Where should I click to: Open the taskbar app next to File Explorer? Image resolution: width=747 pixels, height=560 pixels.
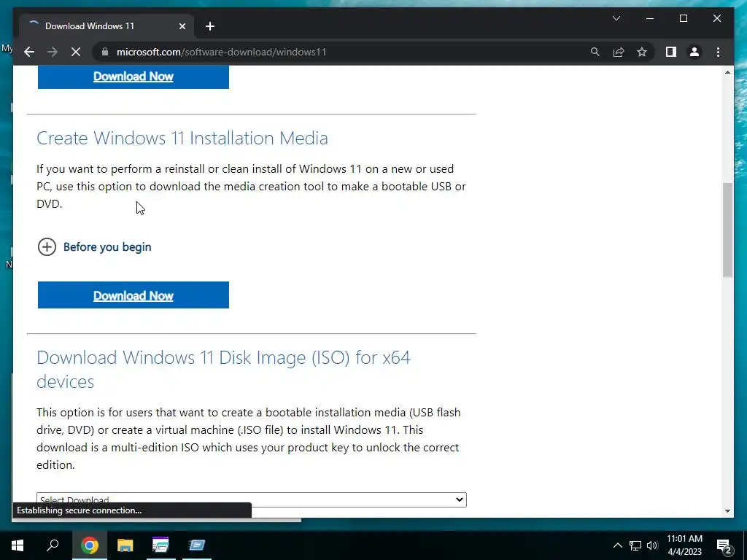point(160,545)
